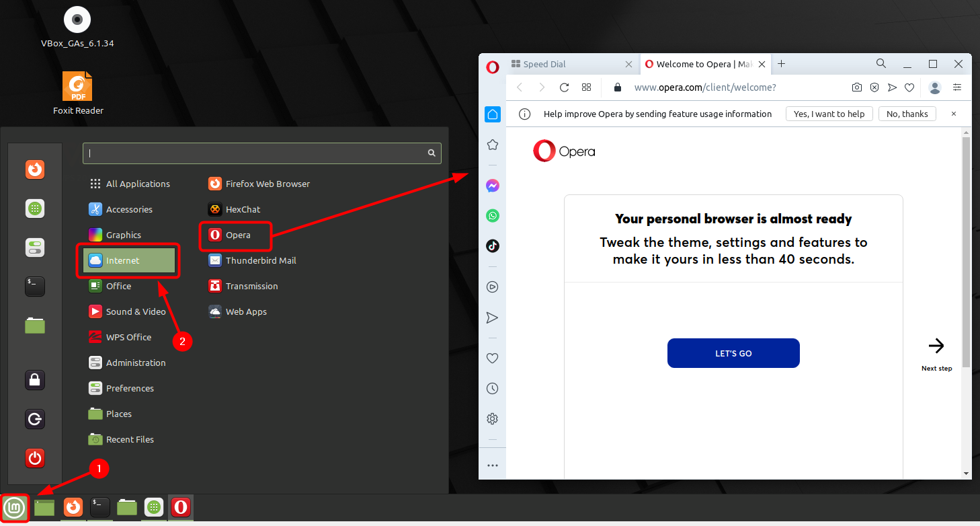
Task: Open Messenger in Opera sidebar
Action: tap(493, 186)
